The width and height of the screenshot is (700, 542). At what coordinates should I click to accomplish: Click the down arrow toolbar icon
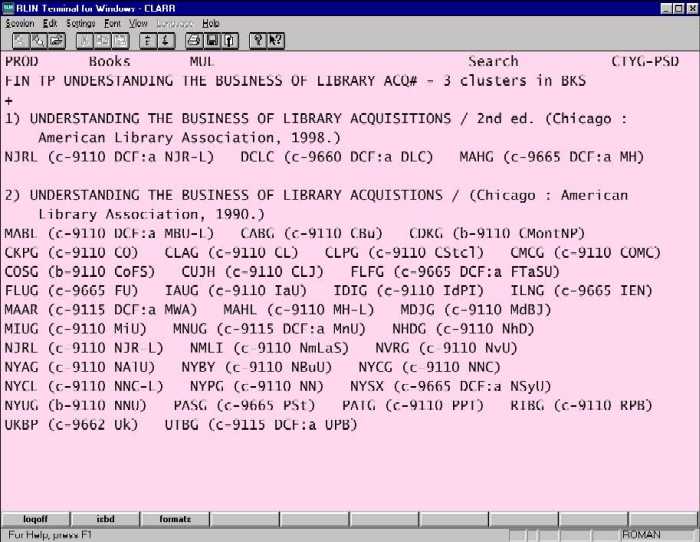[166, 41]
